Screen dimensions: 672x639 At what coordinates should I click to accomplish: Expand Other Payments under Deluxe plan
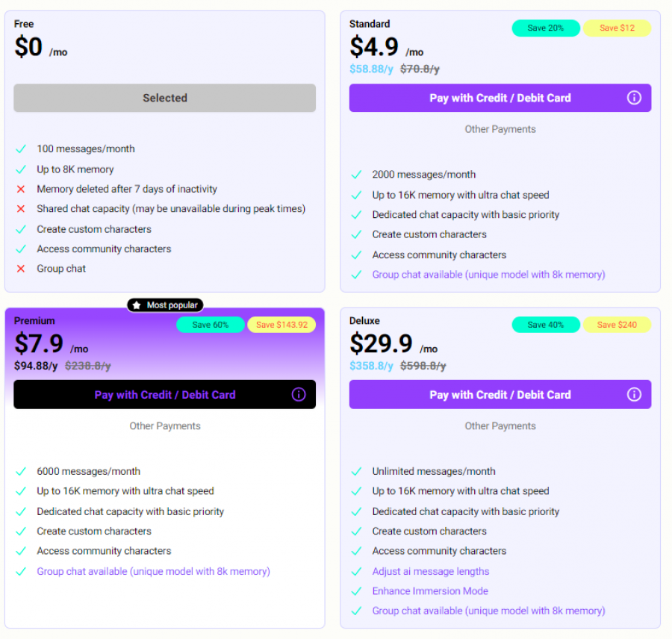500,426
